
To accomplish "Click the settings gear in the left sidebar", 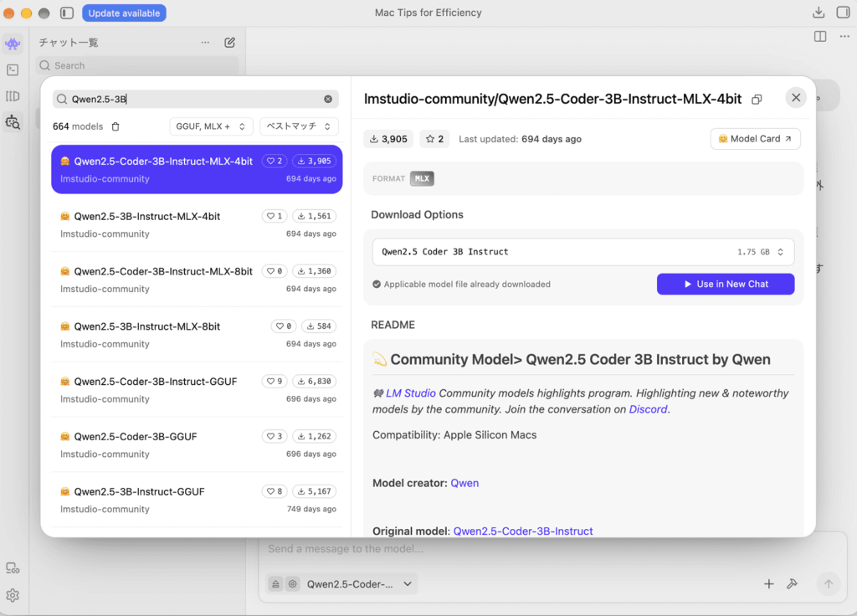I will coord(13,595).
